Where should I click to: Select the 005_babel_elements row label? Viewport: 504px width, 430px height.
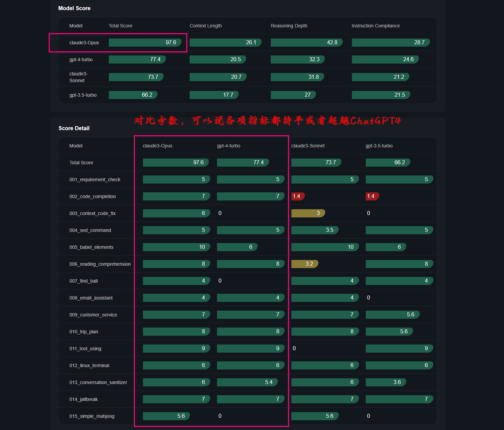(x=91, y=247)
